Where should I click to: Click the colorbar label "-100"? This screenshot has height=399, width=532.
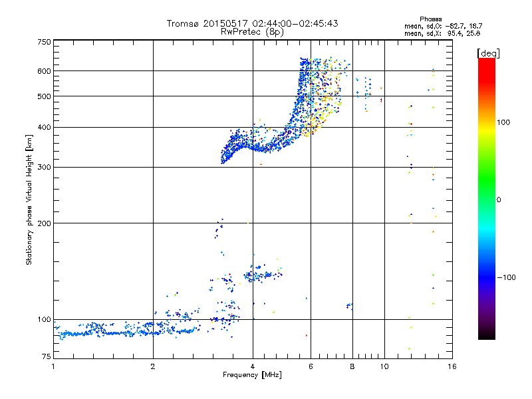click(506, 277)
